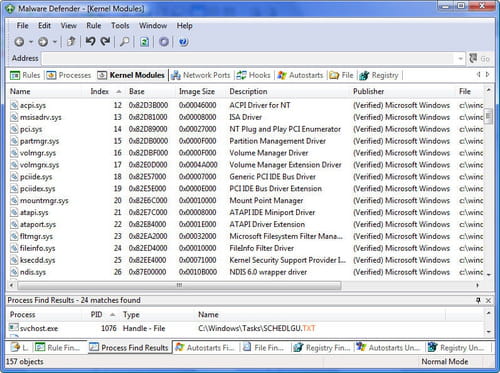Image resolution: width=500 pixels, height=373 pixels.
Task: Click the ndis.sys file icon
Action: tap(14, 272)
